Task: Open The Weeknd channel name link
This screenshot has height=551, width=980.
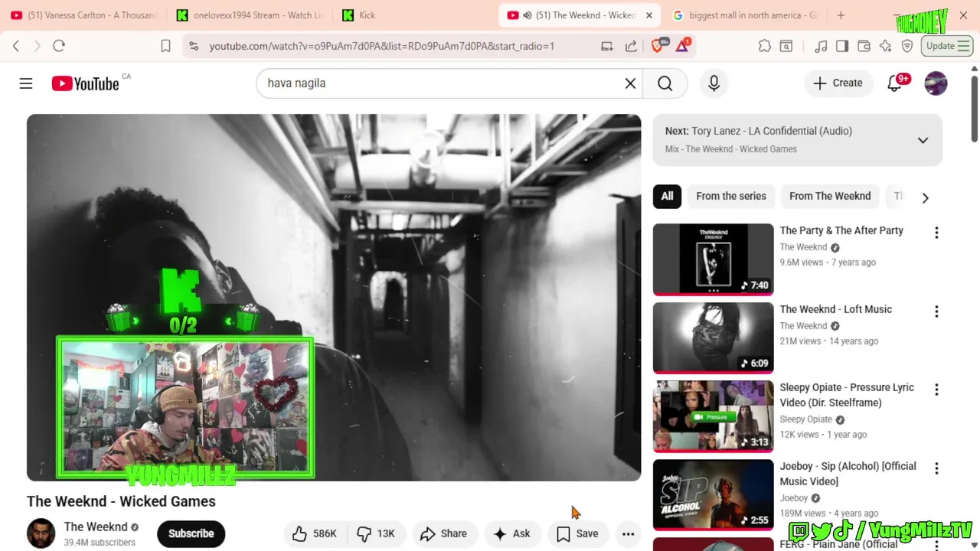Action: 96,527
